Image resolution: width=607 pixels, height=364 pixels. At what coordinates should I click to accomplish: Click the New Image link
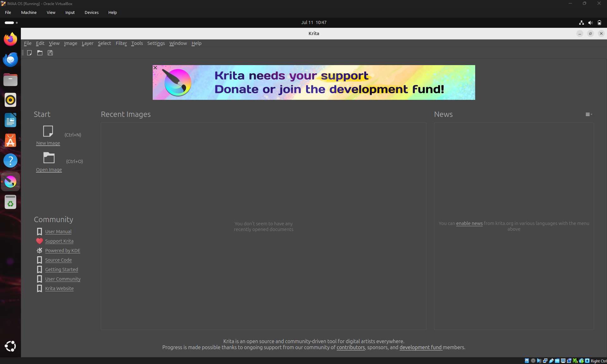click(x=48, y=143)
